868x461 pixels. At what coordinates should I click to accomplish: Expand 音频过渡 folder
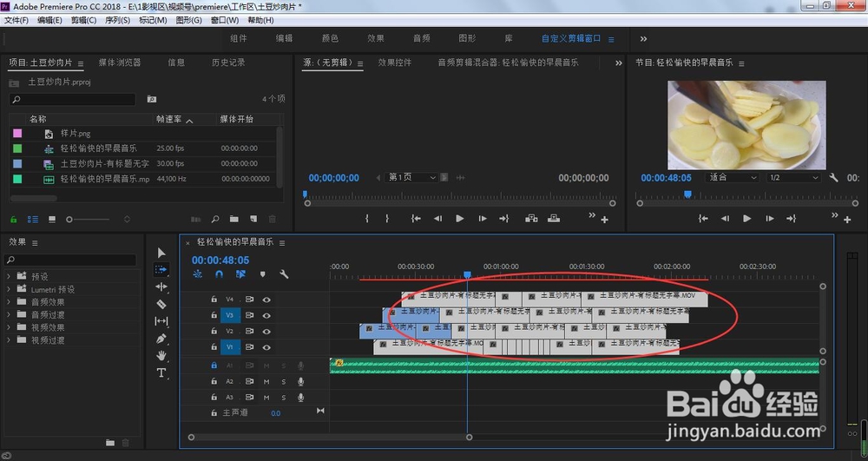tap(9, 314)
